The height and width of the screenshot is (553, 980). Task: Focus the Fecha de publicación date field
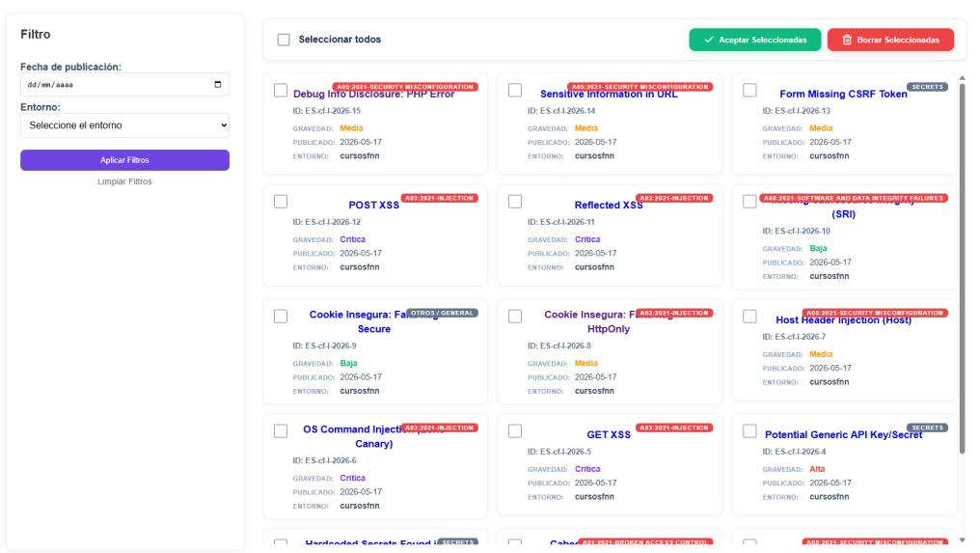pos(125,85)
